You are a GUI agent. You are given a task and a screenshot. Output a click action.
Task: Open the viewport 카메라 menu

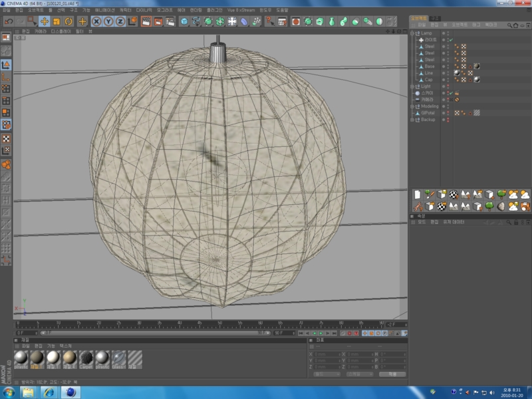pos(40,31)
